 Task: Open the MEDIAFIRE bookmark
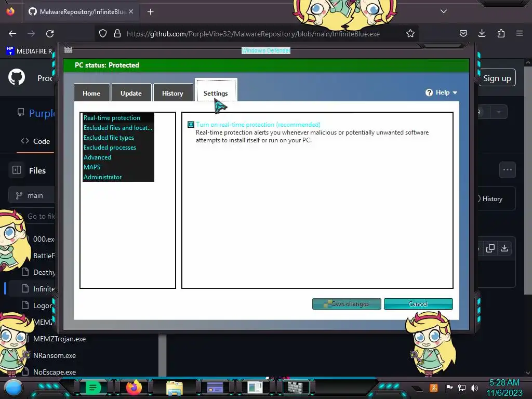click(x=30, y=51)
